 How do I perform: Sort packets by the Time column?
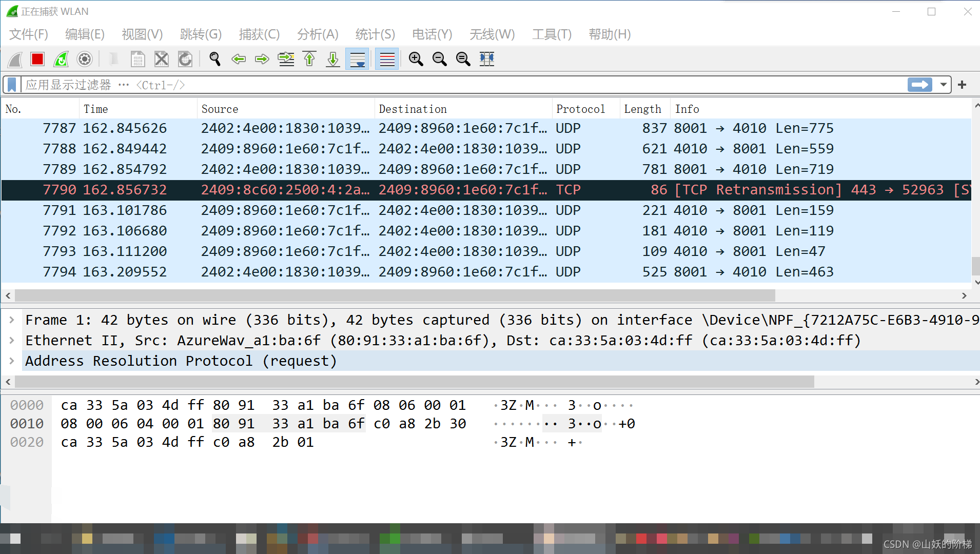coord(138,109)
